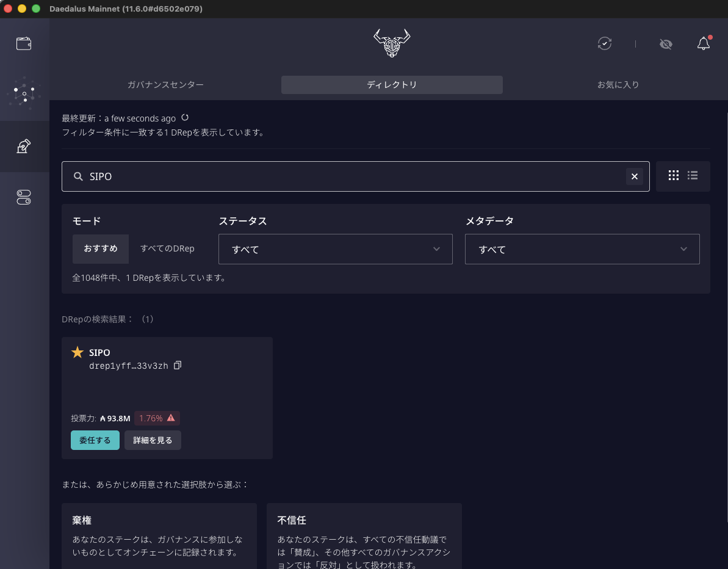Click the macOS green fullscreen window button

36,9
